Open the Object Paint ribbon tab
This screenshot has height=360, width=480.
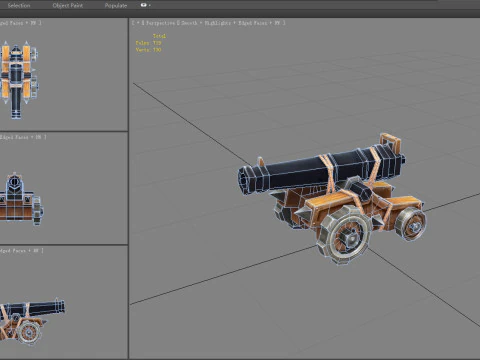click(68, 5)
